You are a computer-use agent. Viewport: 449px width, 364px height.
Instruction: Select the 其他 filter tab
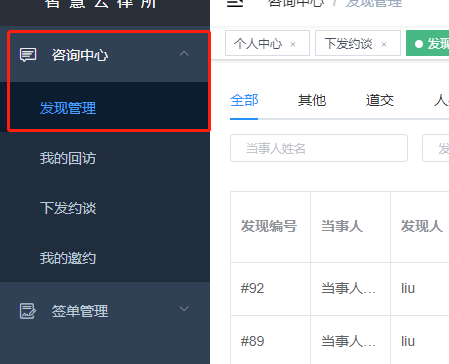click(x=312, y=100)
